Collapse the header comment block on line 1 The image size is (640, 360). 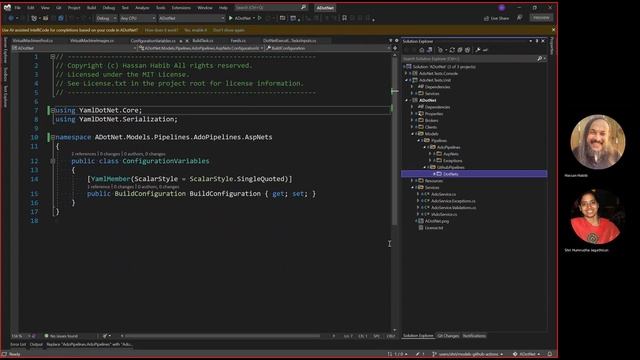point(53,57)
